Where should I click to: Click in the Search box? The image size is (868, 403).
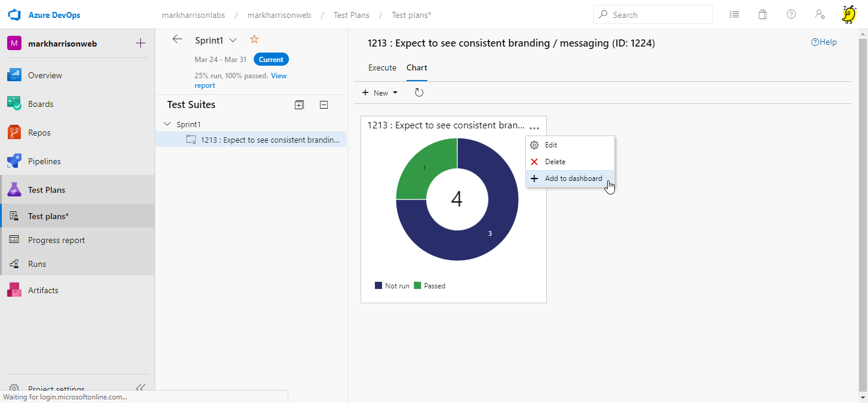pos(657,15)
